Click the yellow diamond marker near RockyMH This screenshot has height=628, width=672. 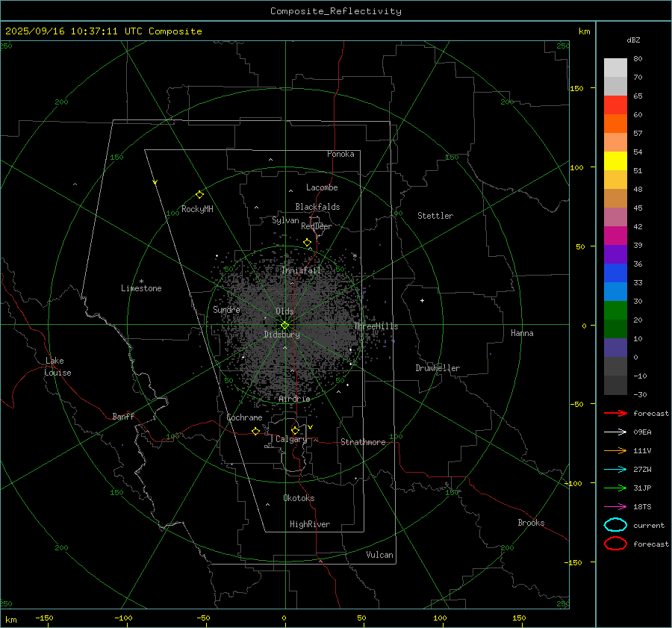pyautogui.click(x=199, y=194)
